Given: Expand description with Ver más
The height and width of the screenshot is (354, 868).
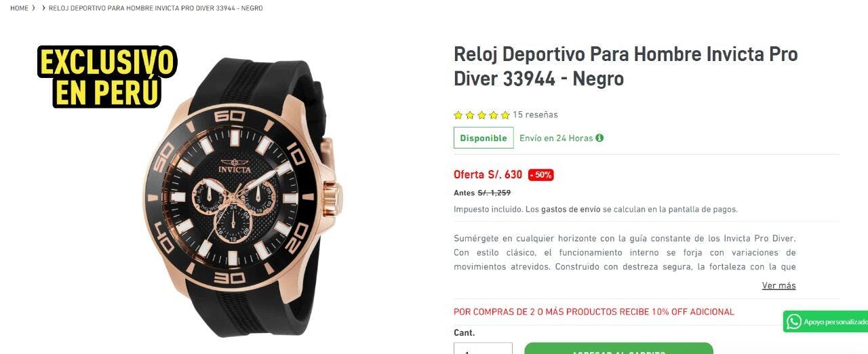Looking at the screenshot, I should [779, 286].
